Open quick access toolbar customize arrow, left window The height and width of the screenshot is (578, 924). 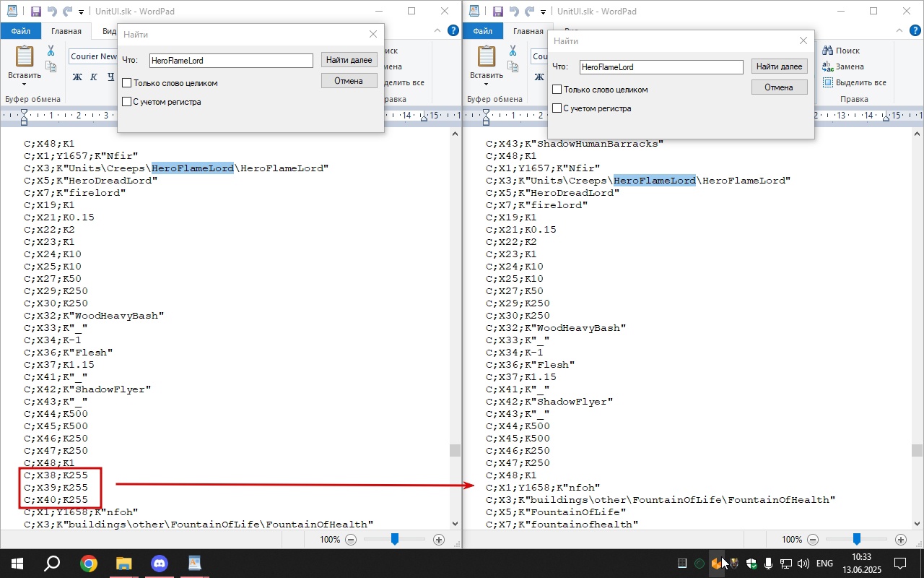(x=81, y=12)
